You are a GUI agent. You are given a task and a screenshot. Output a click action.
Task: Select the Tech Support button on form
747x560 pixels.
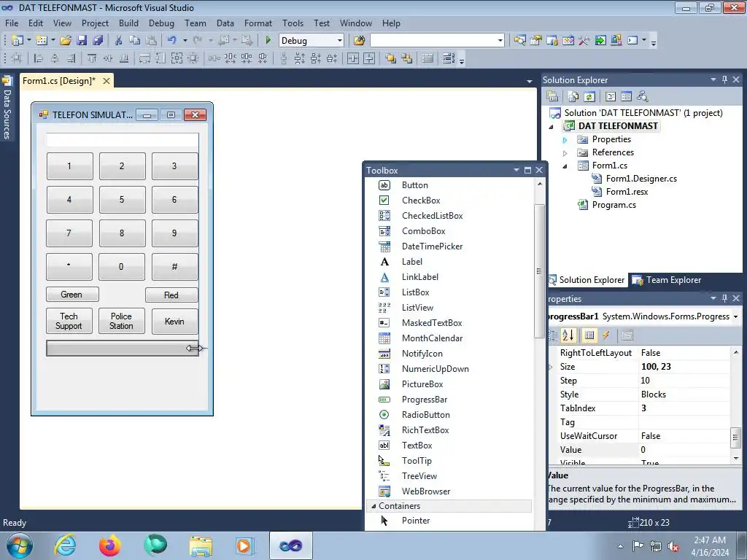coord(69,321)
